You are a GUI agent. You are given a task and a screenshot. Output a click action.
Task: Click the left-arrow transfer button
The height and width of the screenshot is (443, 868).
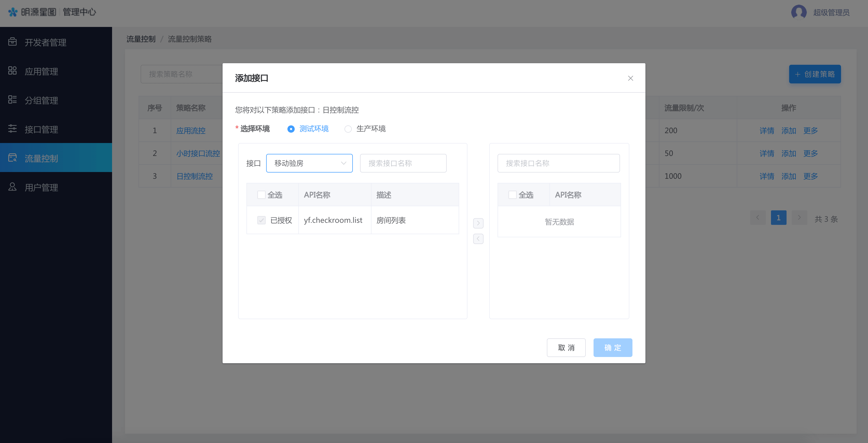coord(478,239)
